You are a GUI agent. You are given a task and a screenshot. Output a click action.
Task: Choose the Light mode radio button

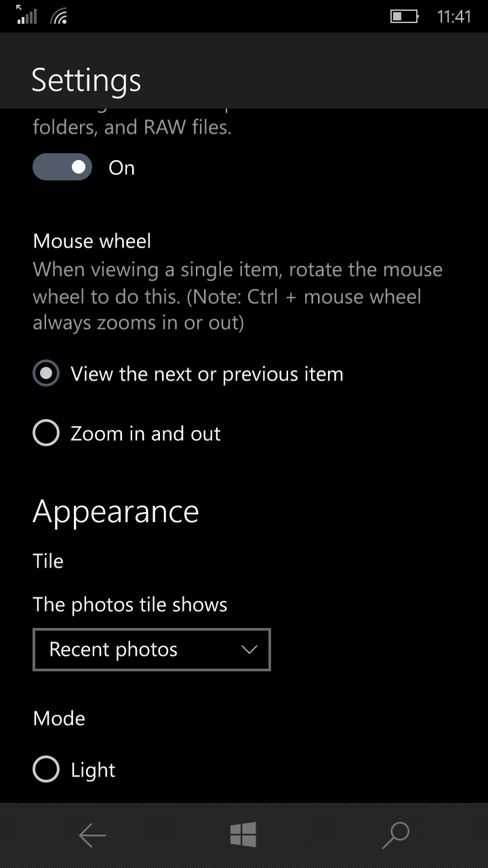pos(46,769)
